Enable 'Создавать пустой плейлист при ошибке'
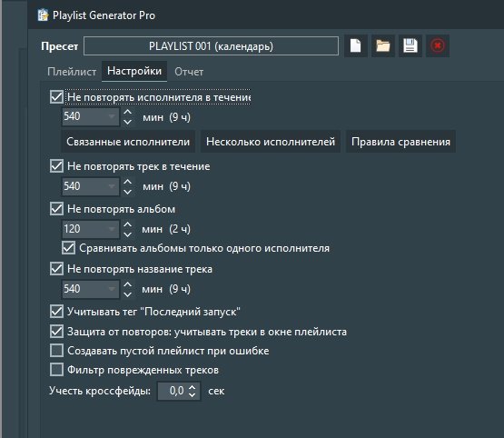This screenshot has width=504, height=438. pos(56,351)
